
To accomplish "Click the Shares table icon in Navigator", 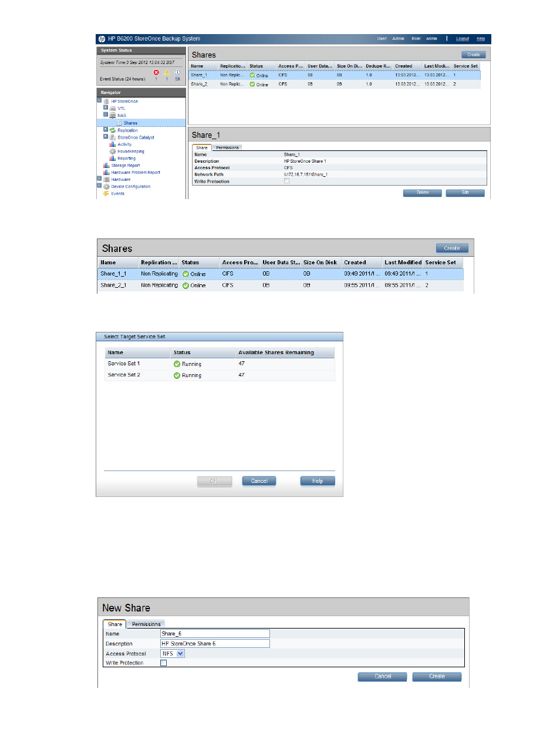I will pos(119,123).
